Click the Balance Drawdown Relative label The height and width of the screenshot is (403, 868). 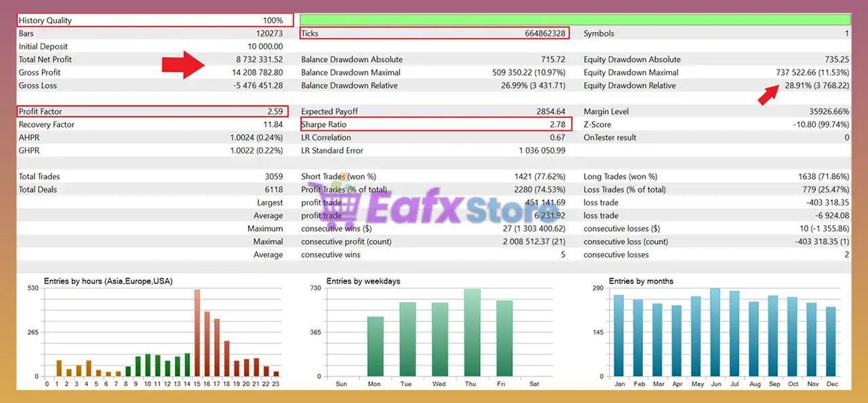tap(349, 85)
